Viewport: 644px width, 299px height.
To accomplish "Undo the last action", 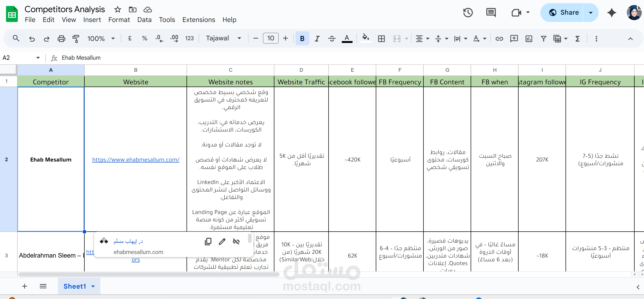I will pos(32,39).
